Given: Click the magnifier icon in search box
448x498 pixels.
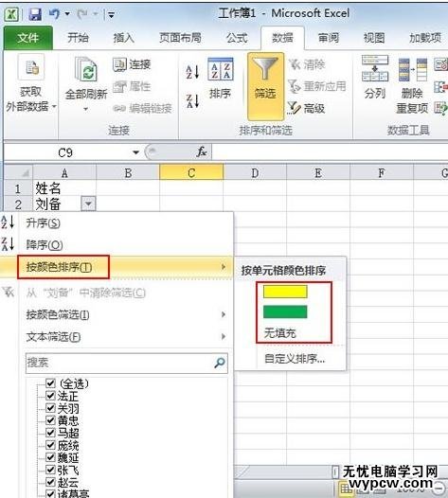Looking at the screenshot, I should tap(220, 363).
